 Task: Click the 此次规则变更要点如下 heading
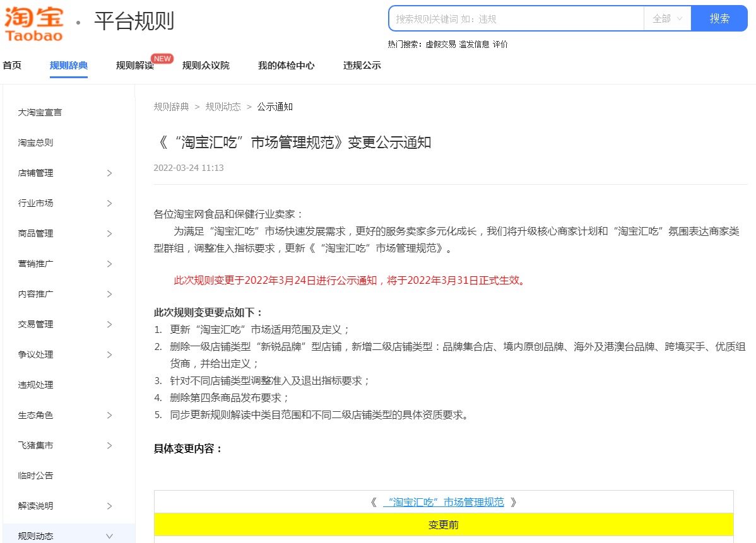(208, 313)
